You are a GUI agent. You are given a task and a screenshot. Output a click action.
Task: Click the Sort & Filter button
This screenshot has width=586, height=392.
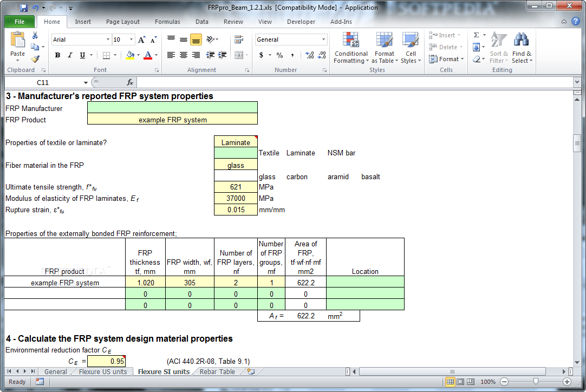coord(499,48)
